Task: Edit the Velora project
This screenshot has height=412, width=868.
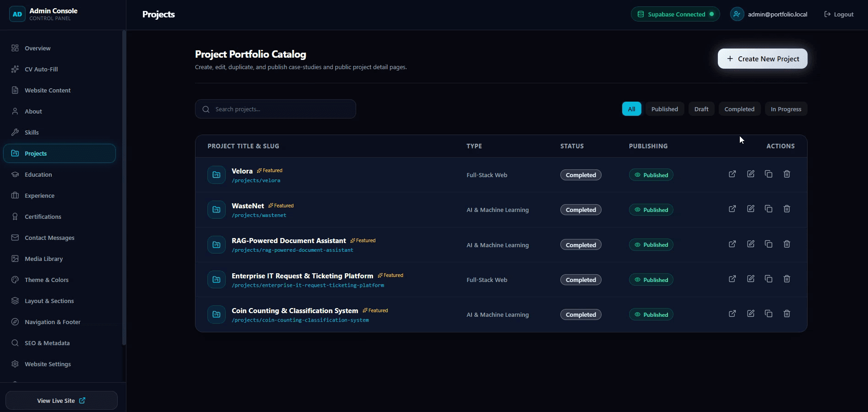Action: [750, 174]
